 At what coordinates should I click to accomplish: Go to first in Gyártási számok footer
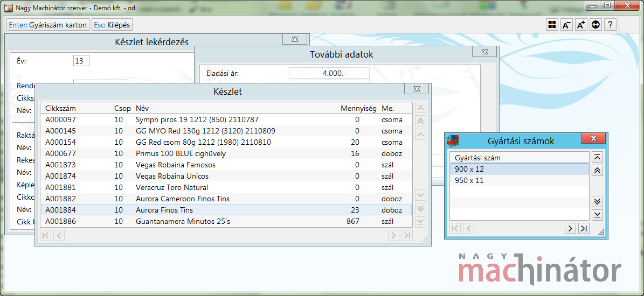[455, 228]
